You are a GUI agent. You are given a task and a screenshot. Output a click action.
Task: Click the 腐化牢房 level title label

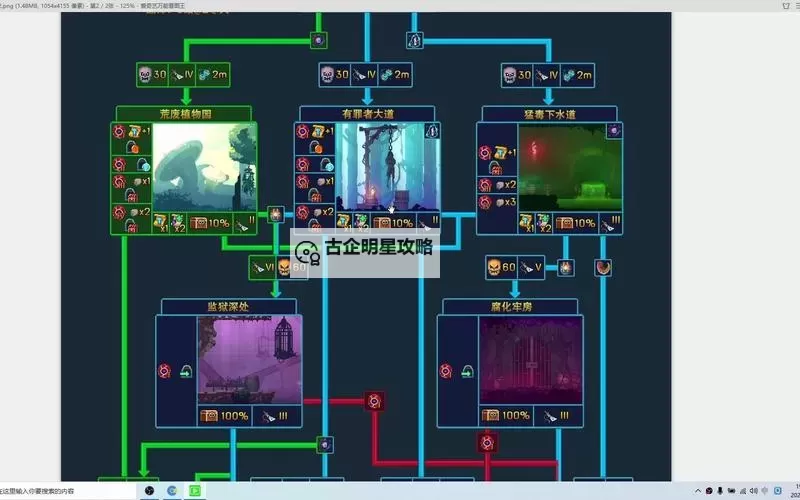click(507, 306)
